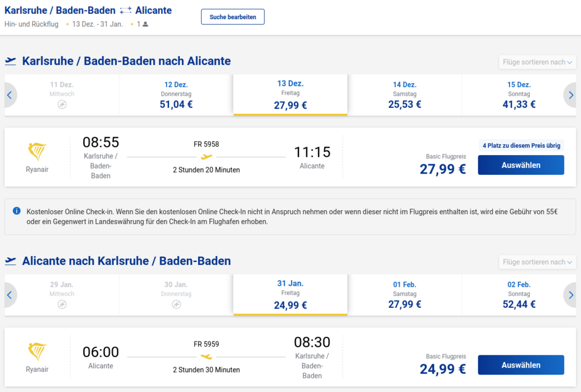The image size is (581, 392).
Task: Click the next-dates arrow for return flights
Action: coord(571,295)
